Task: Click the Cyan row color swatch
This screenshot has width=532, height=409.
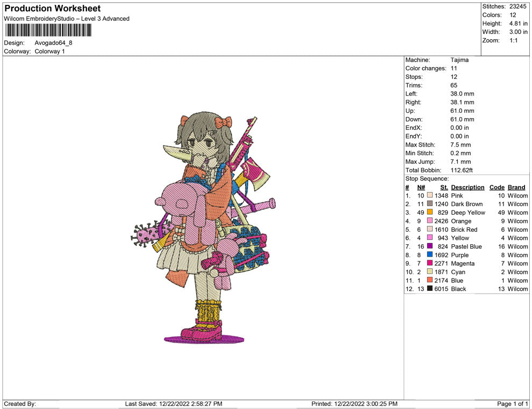Action: tap(430, 272)
